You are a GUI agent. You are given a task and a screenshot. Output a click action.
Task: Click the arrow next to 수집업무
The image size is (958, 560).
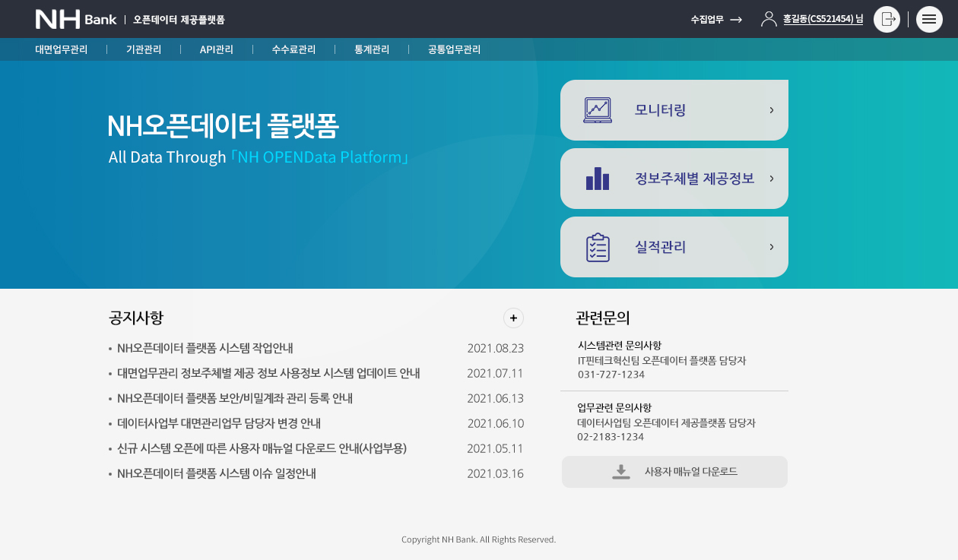pyautogui.click(x=736, y=20)
